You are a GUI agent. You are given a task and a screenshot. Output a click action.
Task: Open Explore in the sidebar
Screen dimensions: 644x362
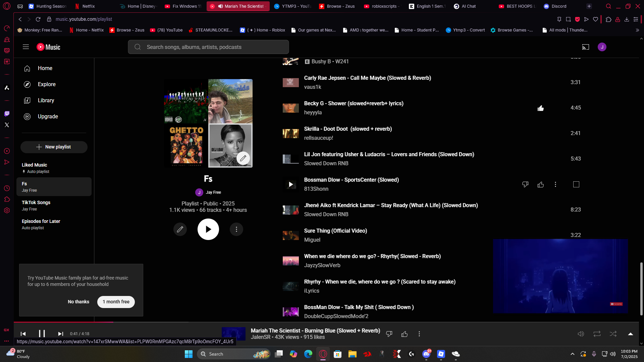tap(54, 84)
